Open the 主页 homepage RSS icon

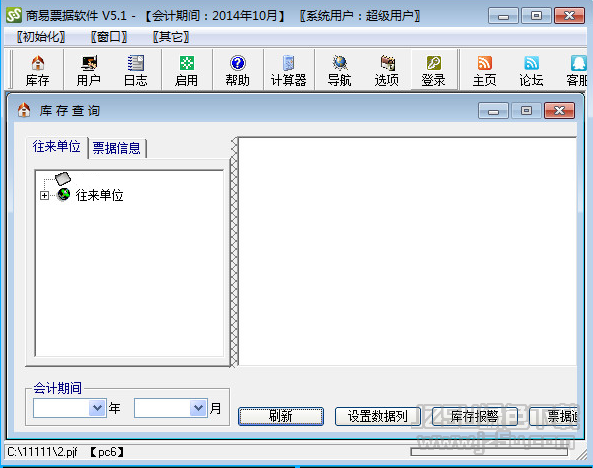point(484,70)
